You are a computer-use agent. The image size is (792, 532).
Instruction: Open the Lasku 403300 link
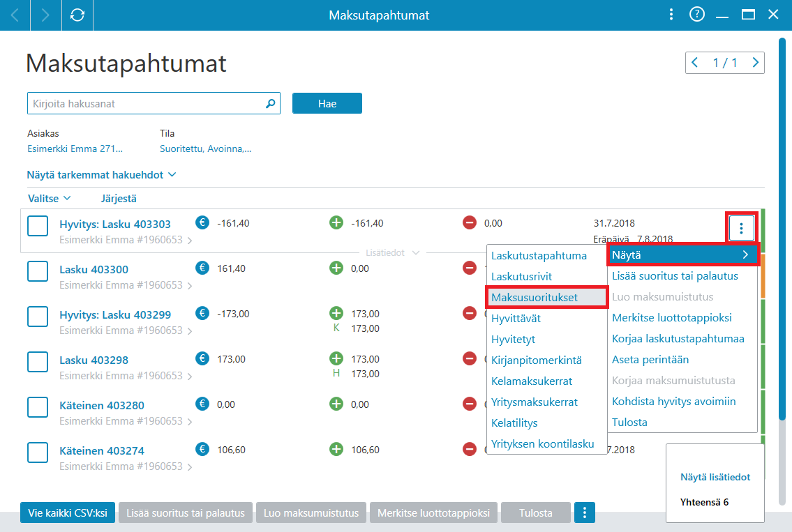[94, 270]
